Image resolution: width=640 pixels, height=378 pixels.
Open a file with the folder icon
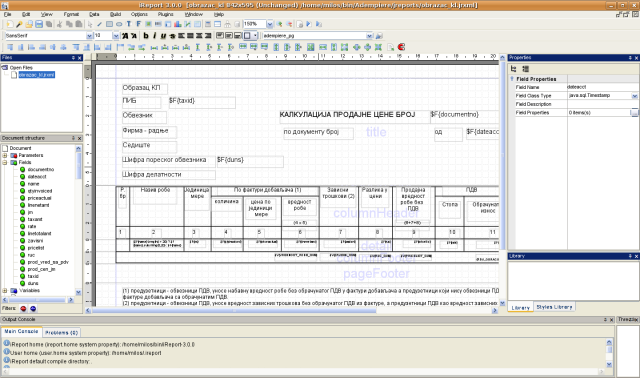pos(29,24)
